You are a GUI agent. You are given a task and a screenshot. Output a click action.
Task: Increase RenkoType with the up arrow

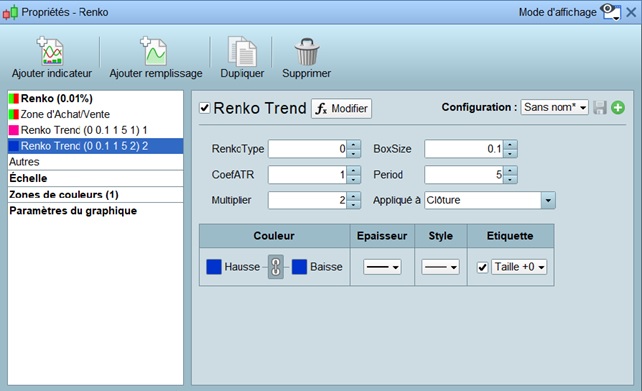pyautogui.click(x=353, y=145)
